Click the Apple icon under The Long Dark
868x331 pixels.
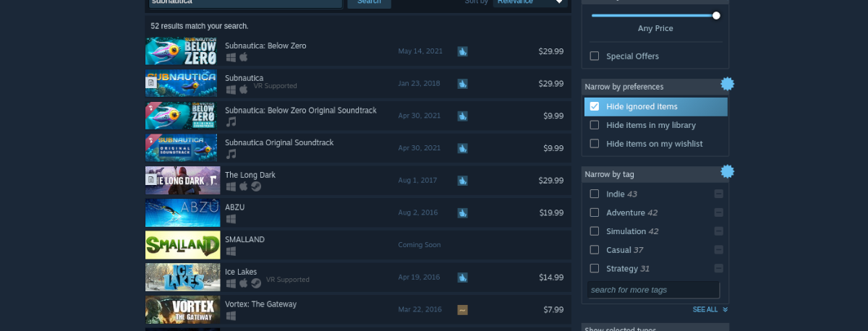[243, 186]
